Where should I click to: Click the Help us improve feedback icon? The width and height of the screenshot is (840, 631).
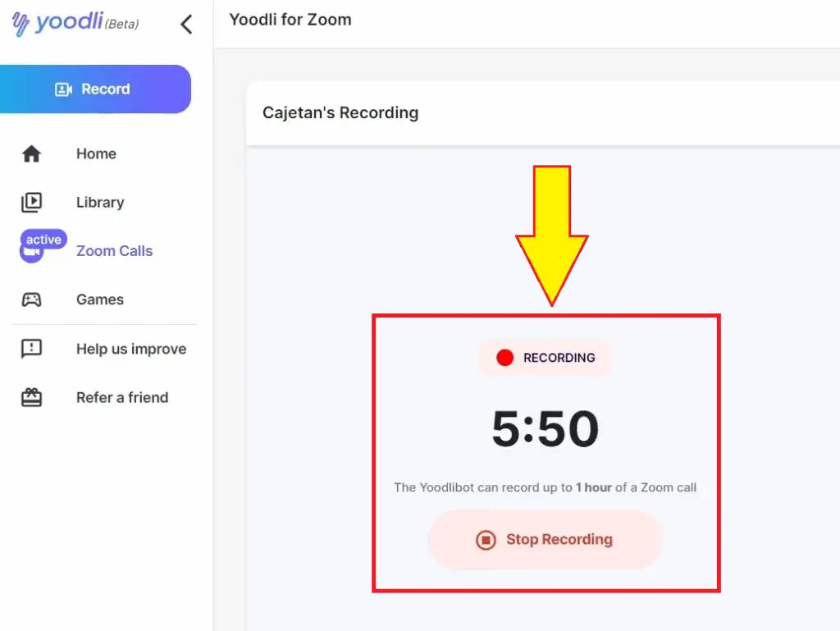tap(32, 349)
